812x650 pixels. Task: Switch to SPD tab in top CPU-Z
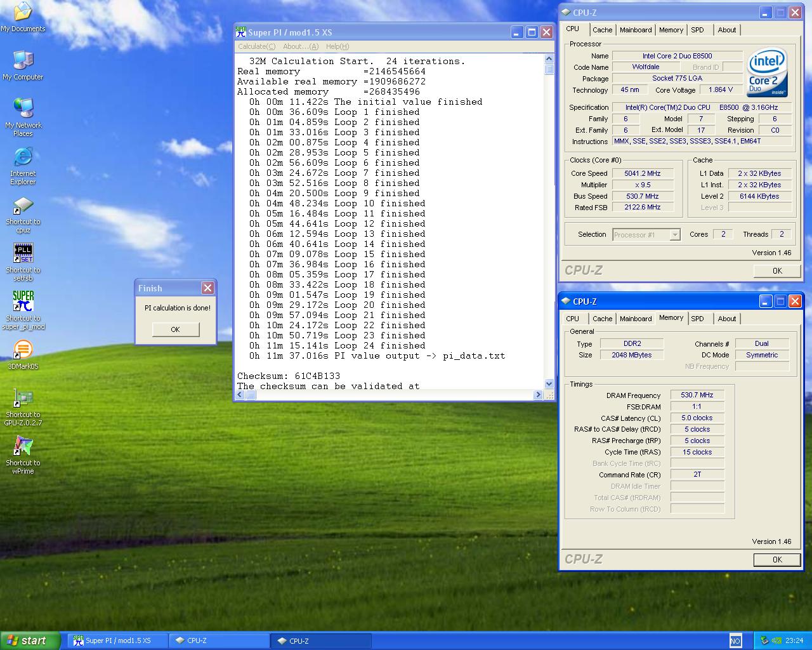click(x=697, y=30)
